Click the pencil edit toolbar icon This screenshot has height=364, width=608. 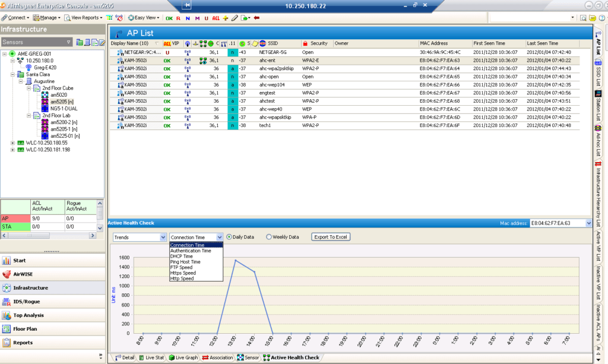[235, 18]
